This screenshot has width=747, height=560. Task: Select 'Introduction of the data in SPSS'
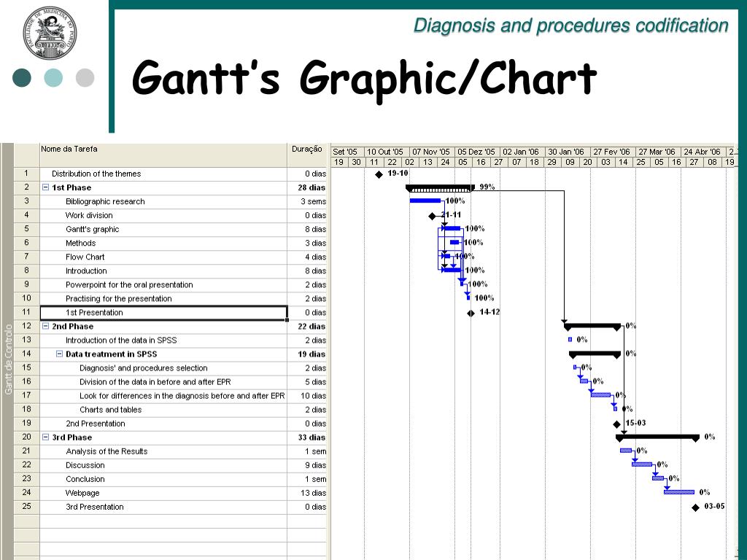tap(163, 340)
